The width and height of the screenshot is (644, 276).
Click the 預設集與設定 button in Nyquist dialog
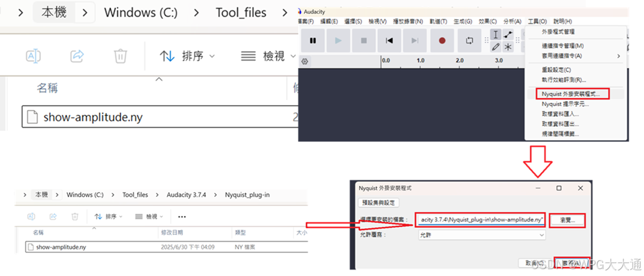[x=378, y=203]
